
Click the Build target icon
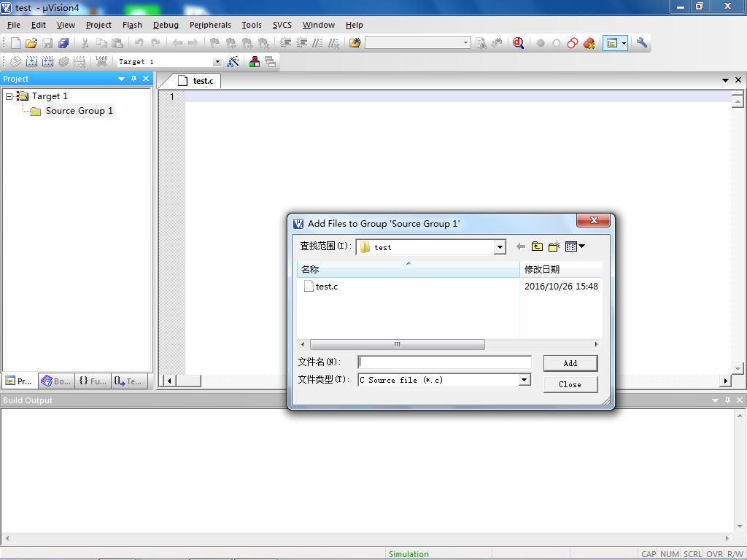pyautogui.click(x=31, y=61)
